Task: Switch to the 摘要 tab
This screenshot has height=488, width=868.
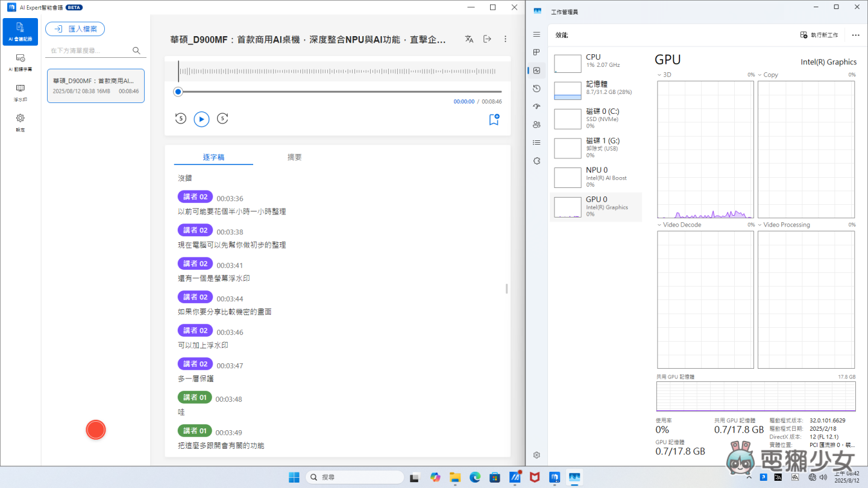Action: (x=295, y=157)
